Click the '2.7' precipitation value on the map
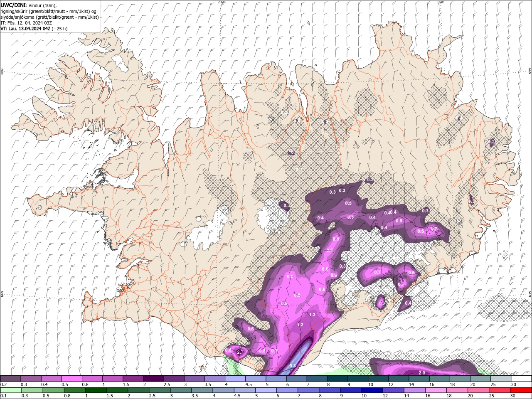Viewport: 532px width, 399px height. pos(240,352)
